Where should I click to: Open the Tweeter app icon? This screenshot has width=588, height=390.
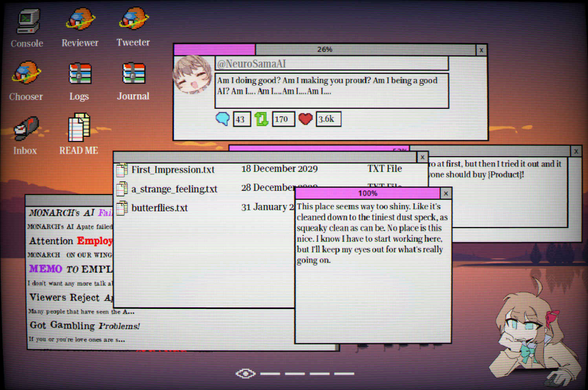click(x=134, y=19)
